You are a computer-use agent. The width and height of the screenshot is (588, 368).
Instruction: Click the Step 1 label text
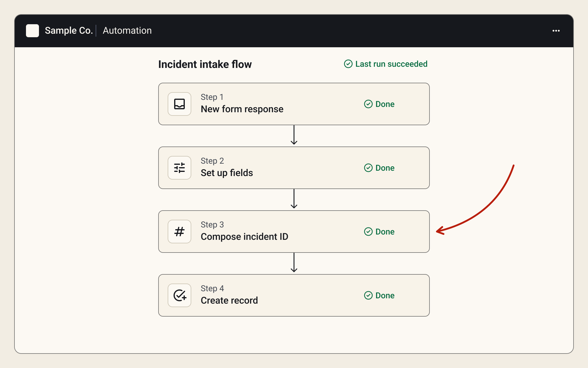pos(212,97)
